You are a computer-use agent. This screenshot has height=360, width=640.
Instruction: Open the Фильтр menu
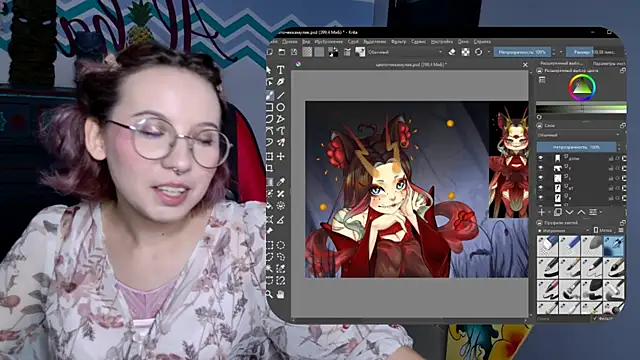tap(398, 42)
